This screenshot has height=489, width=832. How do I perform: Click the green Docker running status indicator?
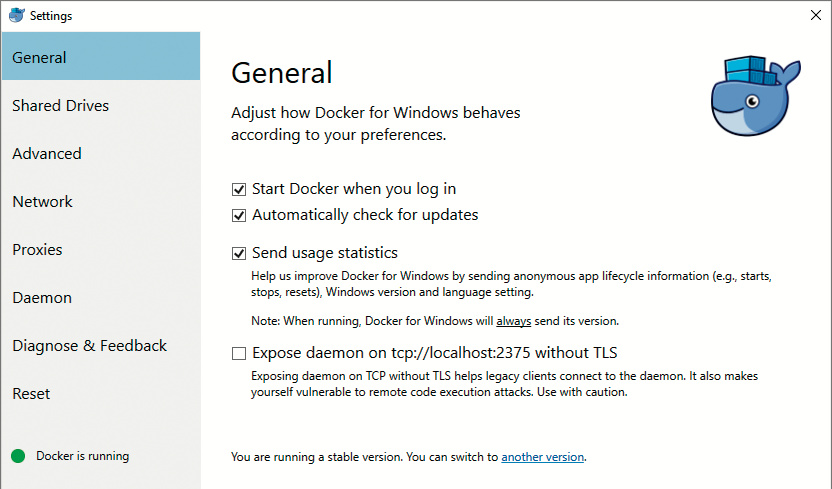(x=18, y=456)
